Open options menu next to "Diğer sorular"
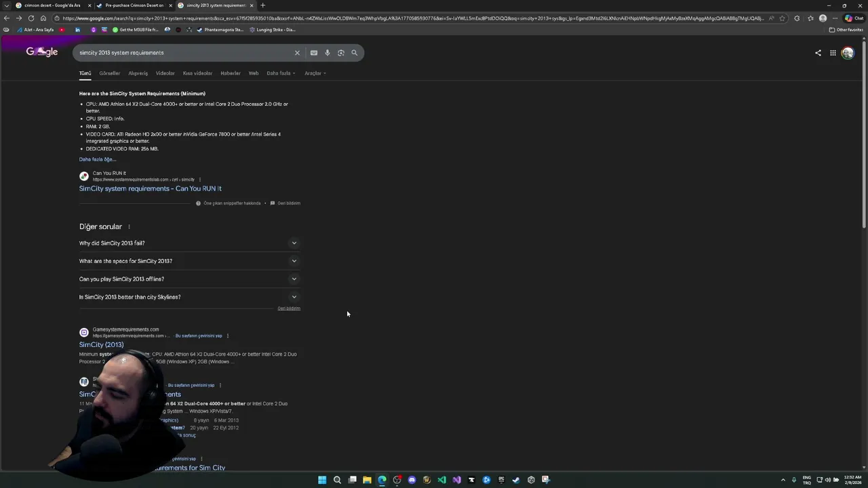This screenshot has width=868, height=488. click(x=129, y=226)
